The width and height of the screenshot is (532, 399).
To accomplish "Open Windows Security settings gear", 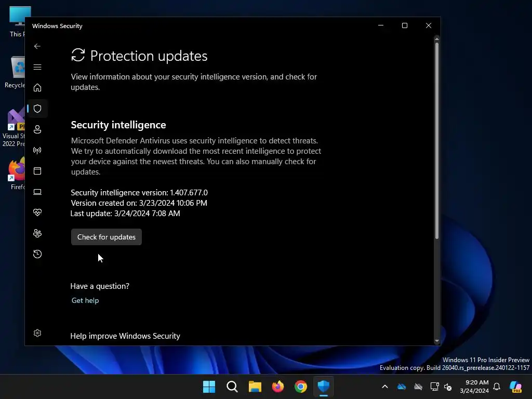I will (x=37, y=333).
